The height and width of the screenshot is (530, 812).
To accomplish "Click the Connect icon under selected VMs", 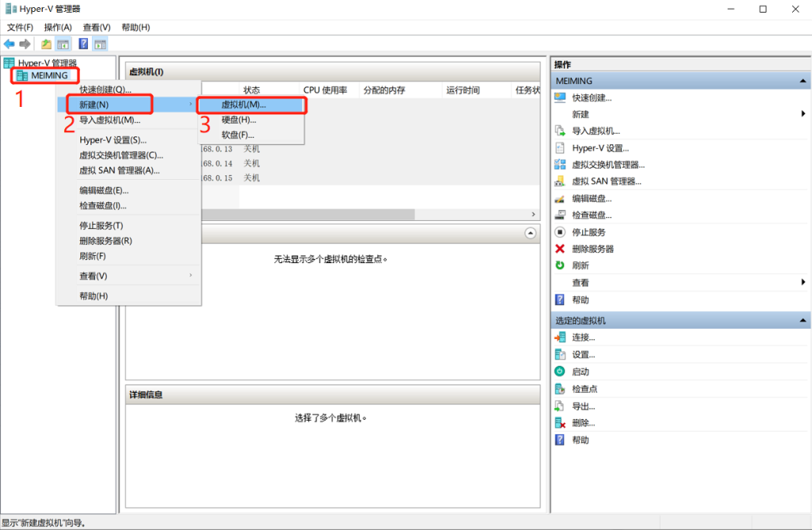I will click(x=560, y=337).
